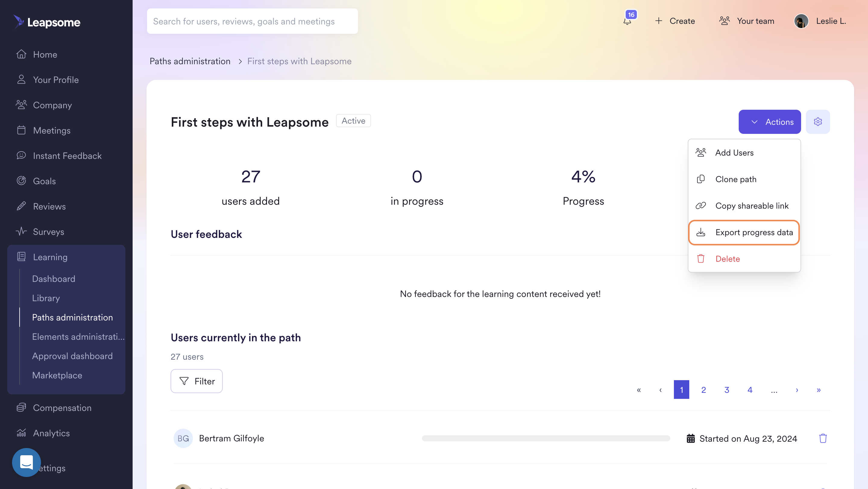Click Bertram Gilfoyle's progress bar
Viewport: 868px width, 489px height.
click(546, 438)
